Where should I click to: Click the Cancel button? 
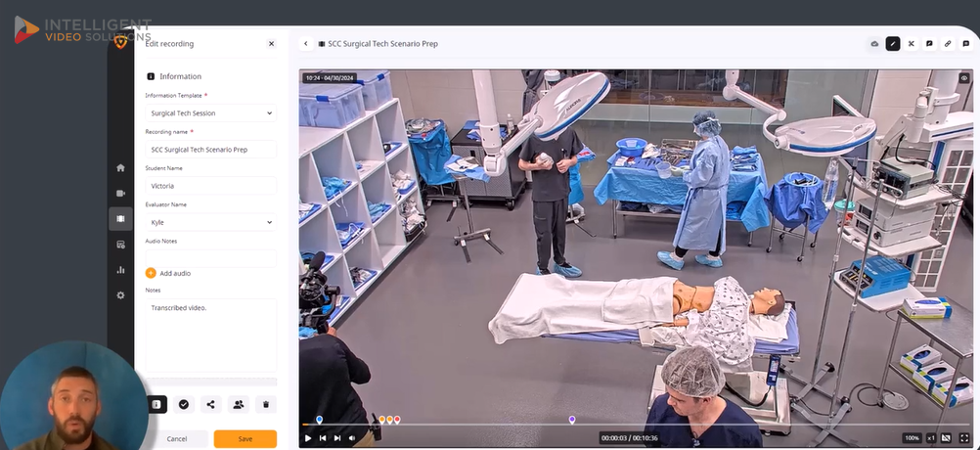[x=177, y=439]
